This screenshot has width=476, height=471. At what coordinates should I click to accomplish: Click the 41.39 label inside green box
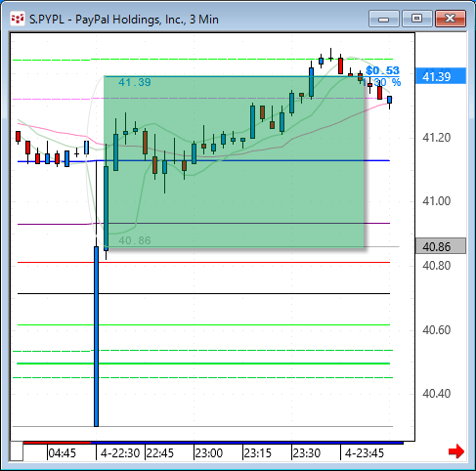click(135, 82)
